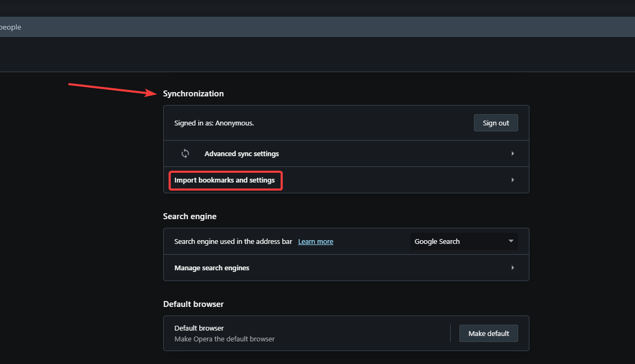
Task: Click the 'Default browser' section heading
Action: click(x=193, y=304)
